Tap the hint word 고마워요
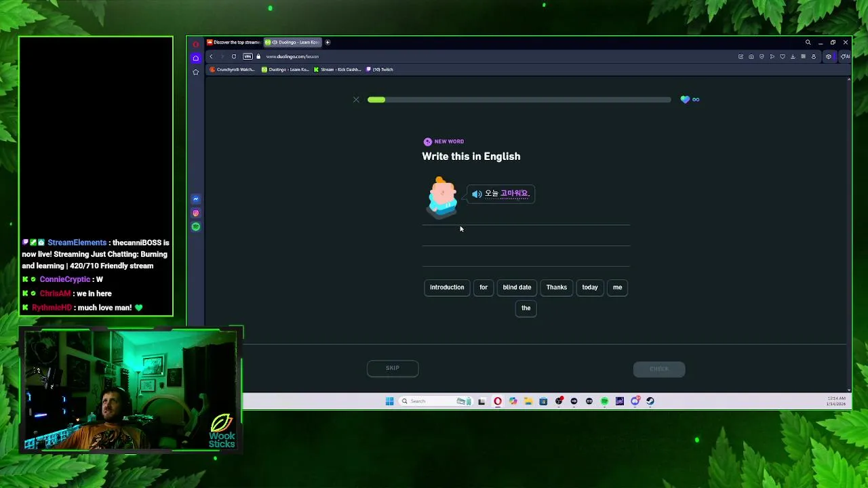868x488 pixels. (514, 194)
